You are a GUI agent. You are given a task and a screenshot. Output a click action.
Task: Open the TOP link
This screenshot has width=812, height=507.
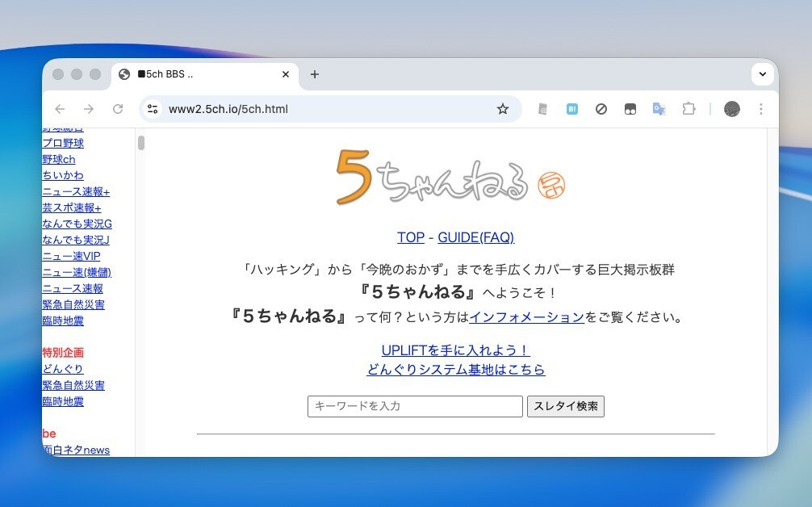[x=411, y=237]
